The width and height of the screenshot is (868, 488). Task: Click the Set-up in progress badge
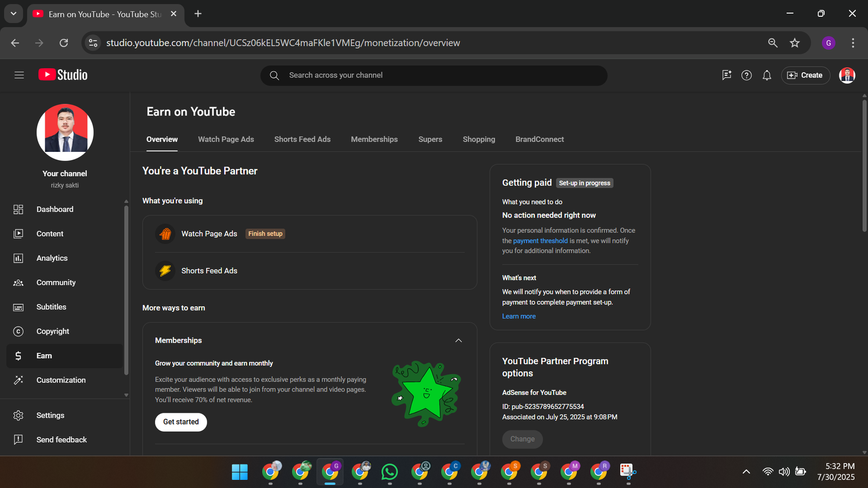tap(585, 183)
